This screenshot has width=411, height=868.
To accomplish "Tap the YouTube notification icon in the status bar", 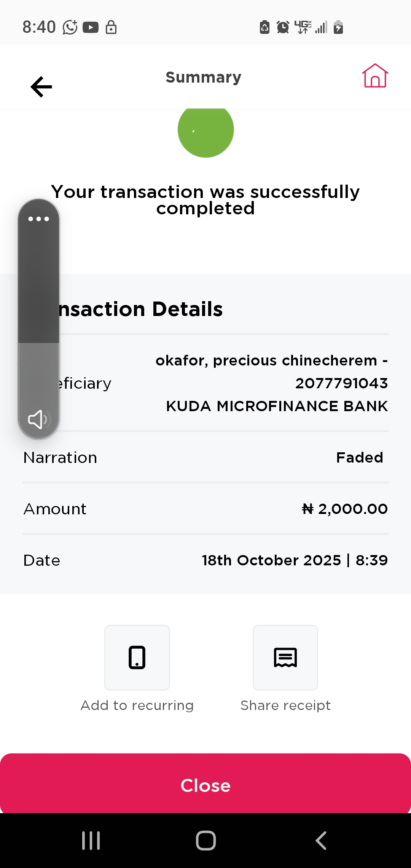I will pos(91,27).
